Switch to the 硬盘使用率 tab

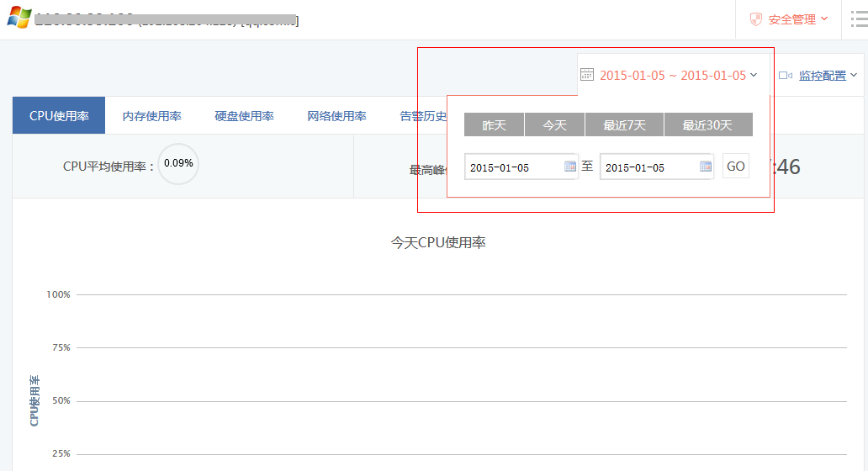click(244, 116)
